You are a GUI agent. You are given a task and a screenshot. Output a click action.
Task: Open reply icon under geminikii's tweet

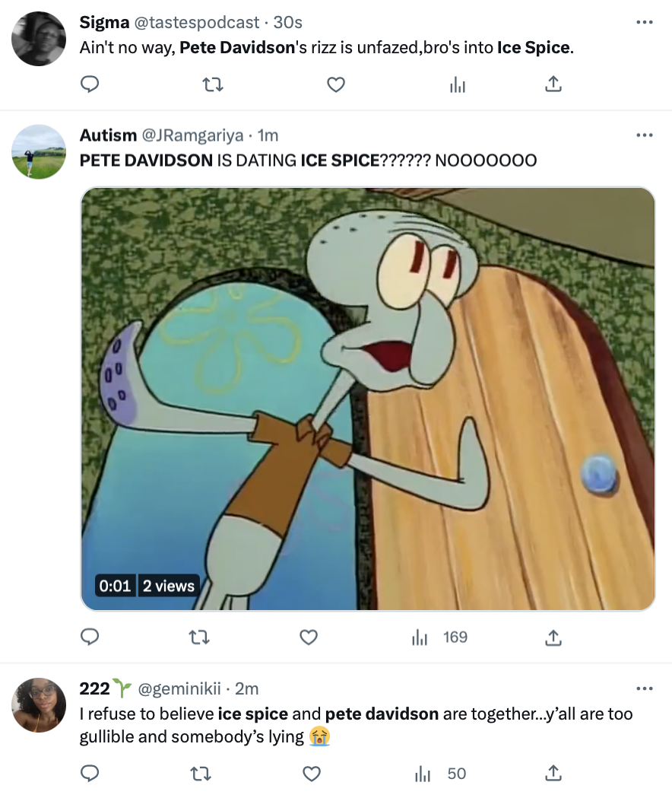pos(90,773)
